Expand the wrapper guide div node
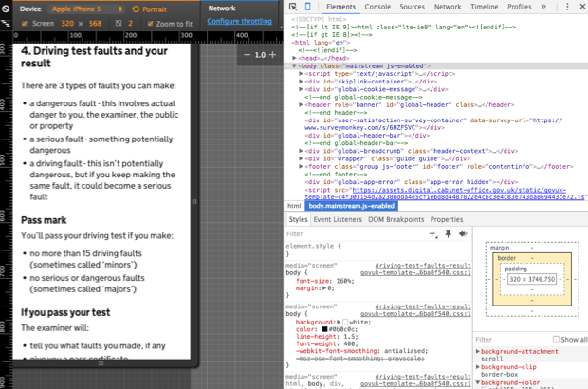The height and width of the screenshot is (389, 588). pos(301,158)
